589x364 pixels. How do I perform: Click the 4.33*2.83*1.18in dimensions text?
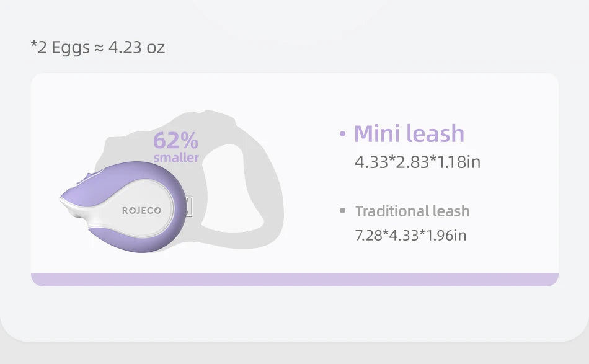click(417, 162)
